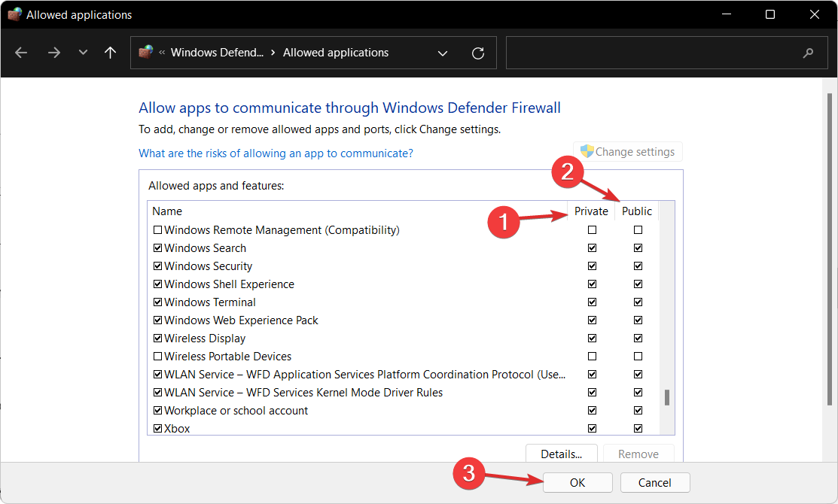Close the Allowed applications window
Image resolution: width=838 pixels, height=504 pixels.
(815, 14)
